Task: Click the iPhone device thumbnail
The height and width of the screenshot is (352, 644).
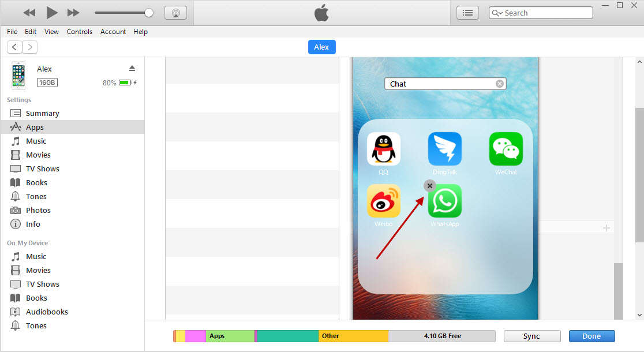Action: tap(18, 76)
